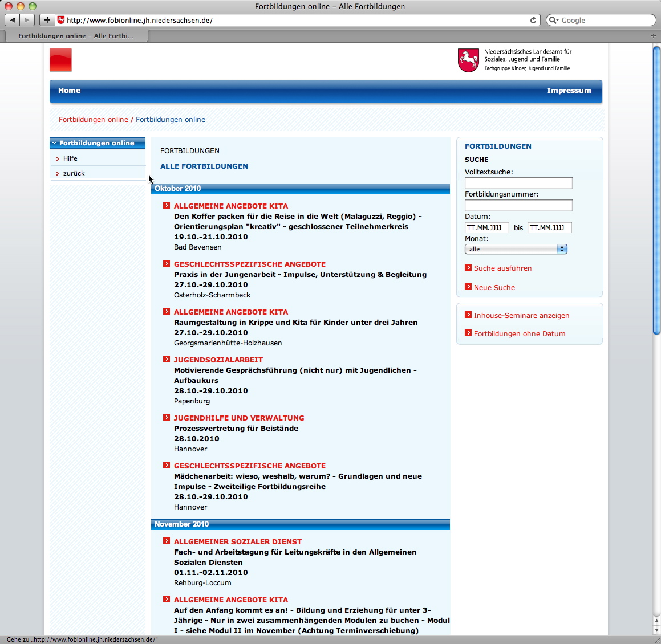Viewport: 661px width, 644px height.
Task: Select the Hilfe item in left sidebar
Action: (x=70, y=158)
